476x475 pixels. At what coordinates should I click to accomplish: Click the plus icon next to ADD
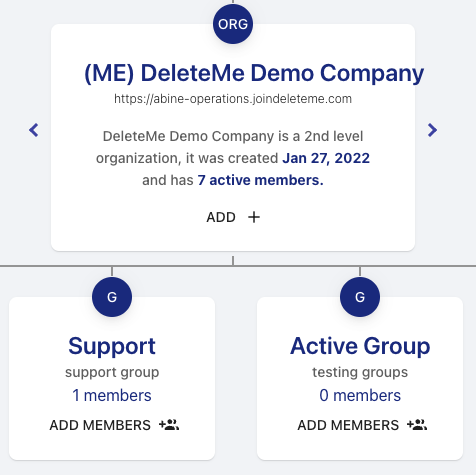click(254, 217)
